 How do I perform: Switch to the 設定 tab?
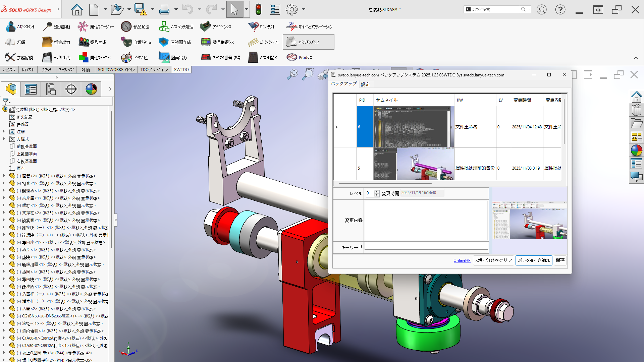click(x=365, y=84)
